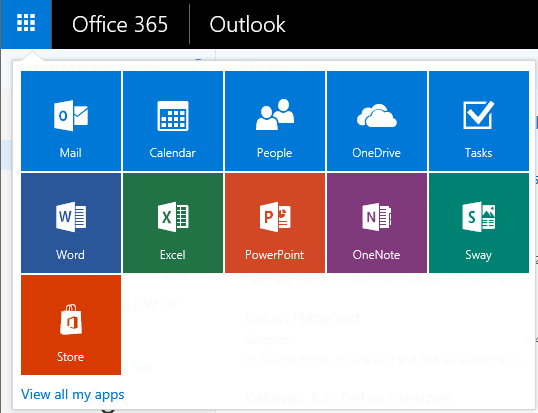Open the Calendar app tile
Viewport: 538px width, 413px height.
(173, 121)
